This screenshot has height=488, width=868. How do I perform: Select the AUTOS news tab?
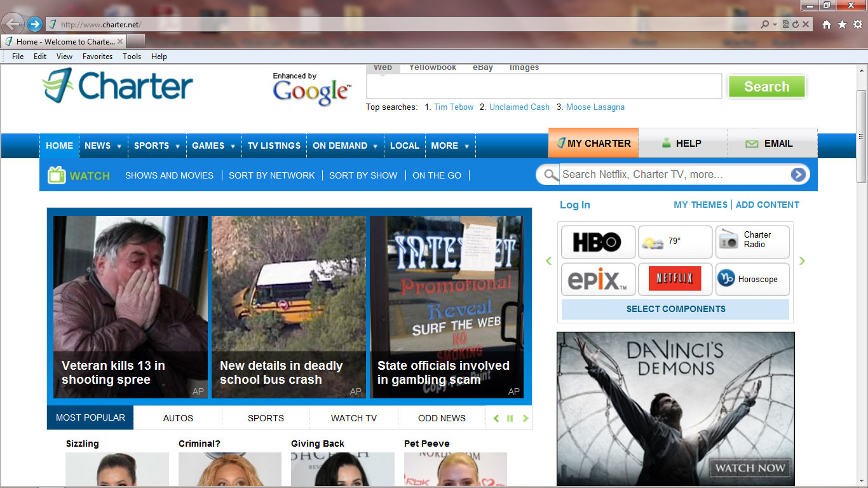click(178, 418)
